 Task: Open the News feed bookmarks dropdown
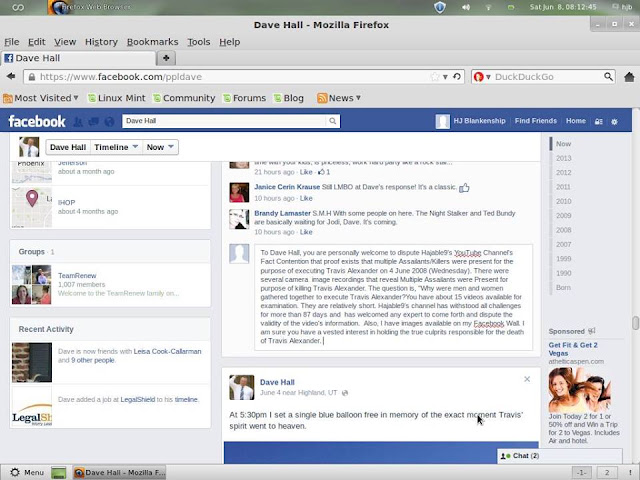339,98
